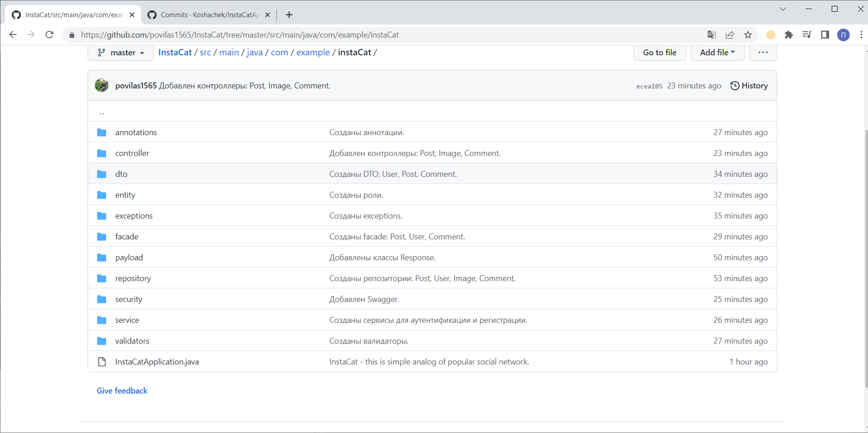
Task: Go to main in breadcrumb path
Action: pyautogui.click(x=229, y=53)
